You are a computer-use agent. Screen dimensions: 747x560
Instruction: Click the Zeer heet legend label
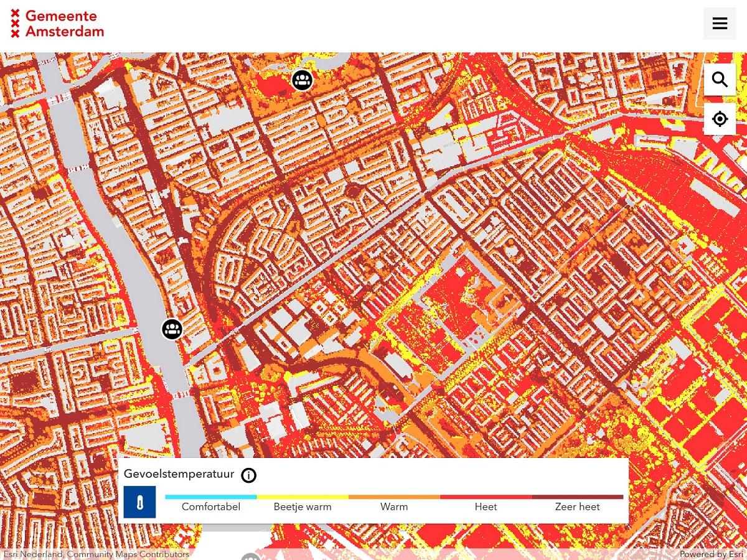(577, 507)
